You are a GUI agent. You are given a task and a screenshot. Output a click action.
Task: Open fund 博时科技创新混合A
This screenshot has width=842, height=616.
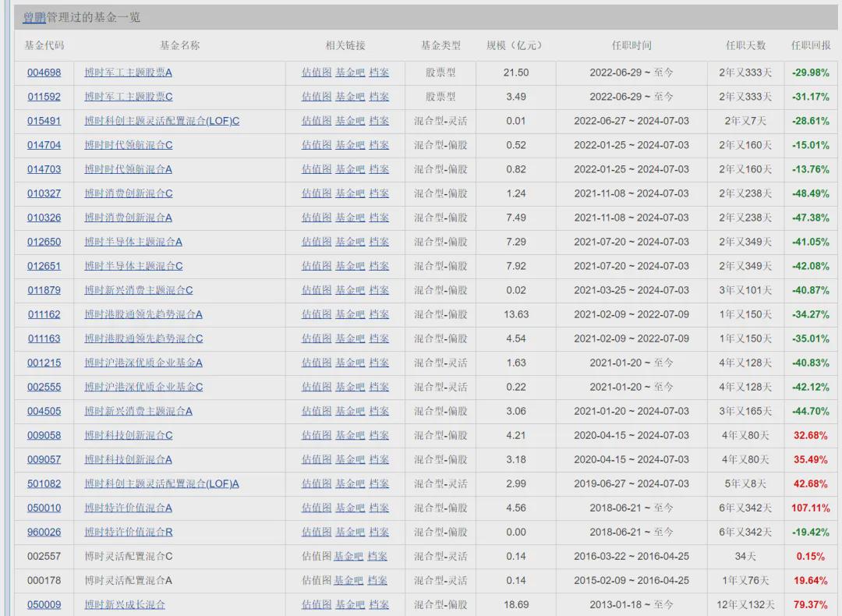129,459
